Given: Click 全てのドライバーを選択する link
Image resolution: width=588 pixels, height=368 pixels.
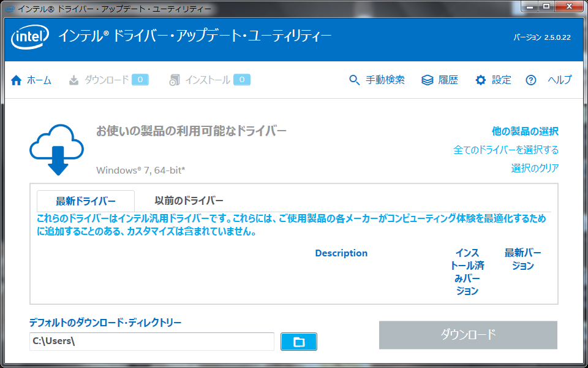Looking at the screenshot, I should 506,150.
